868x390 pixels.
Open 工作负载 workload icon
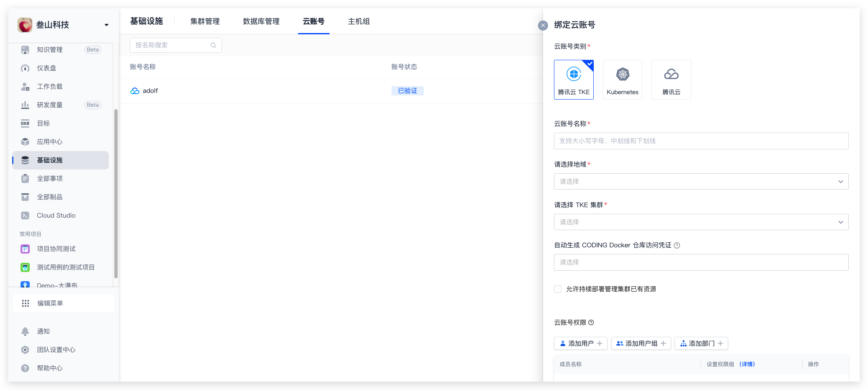(25, 87)
